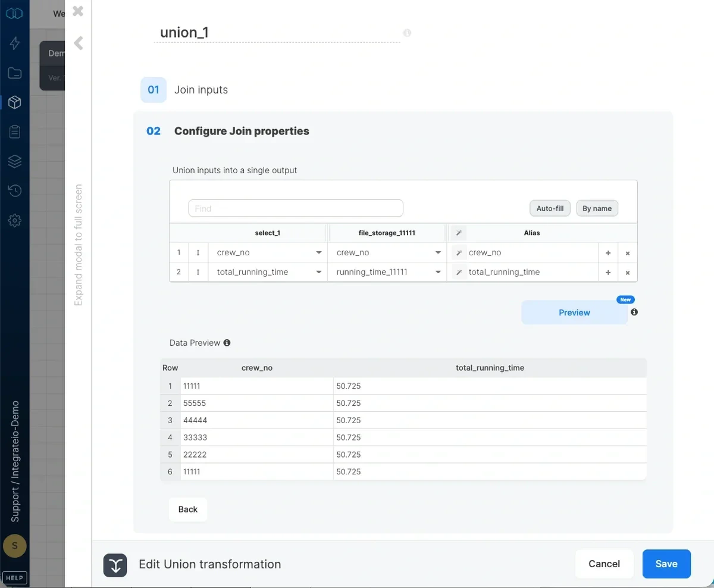Click the file_storage_11111 column header
The width and height of the screenshot is (714, 588).
[387, 233]
